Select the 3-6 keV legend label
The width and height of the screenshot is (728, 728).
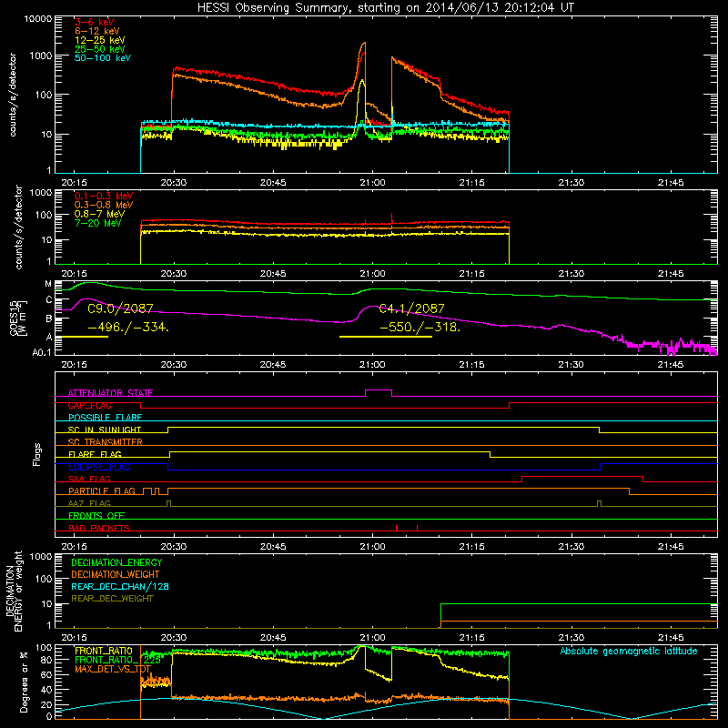94,22
